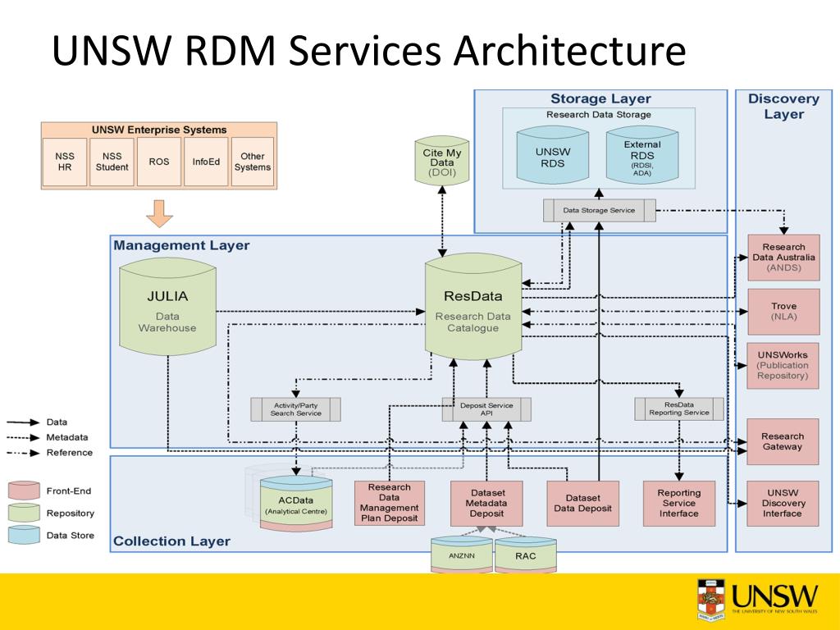The width and height of the screenshot is (840, 630).
Task: Click the Dataset Metadata Deposit box
Action: tap(486, 503)
